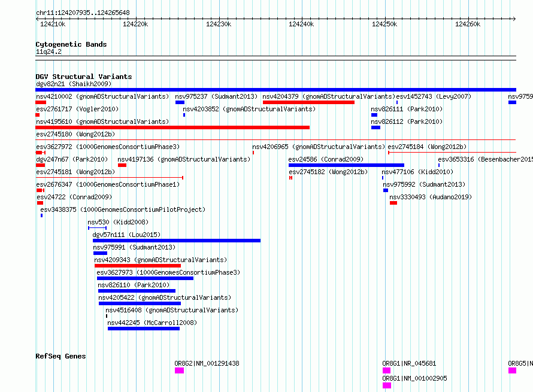The width and height of the screenshot is (533, 392).
Task: Click the long blue dgv57n111 bar
Action: coord(177,241)
